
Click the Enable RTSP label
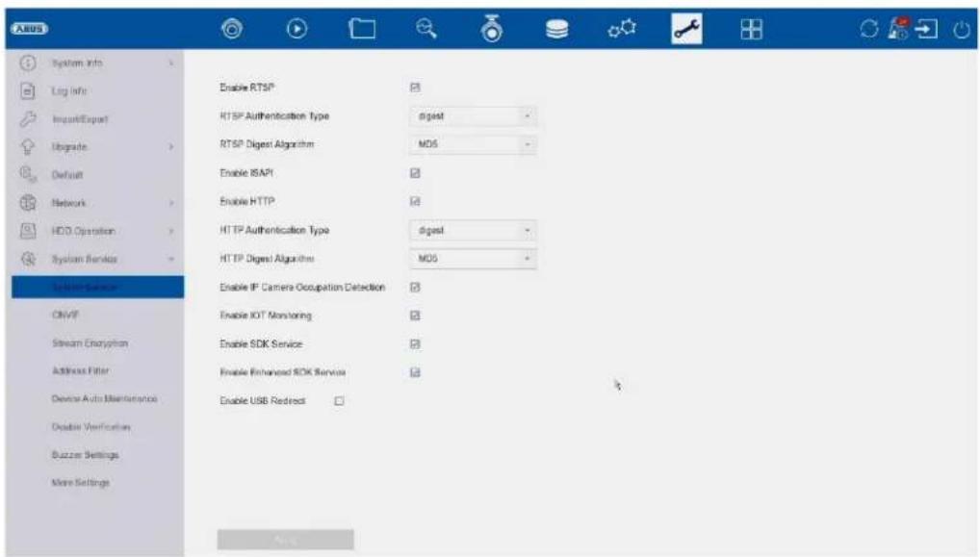(x=246, y=88)
